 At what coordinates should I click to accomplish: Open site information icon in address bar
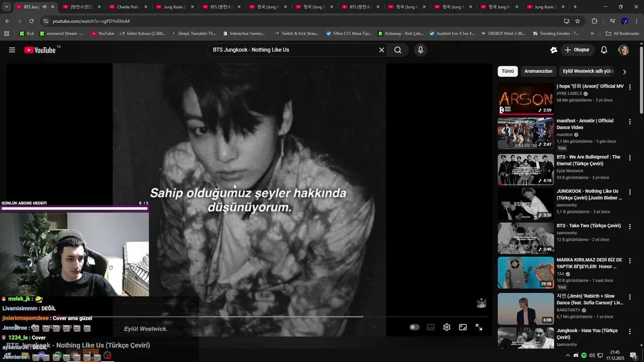(x=46, y=21)
